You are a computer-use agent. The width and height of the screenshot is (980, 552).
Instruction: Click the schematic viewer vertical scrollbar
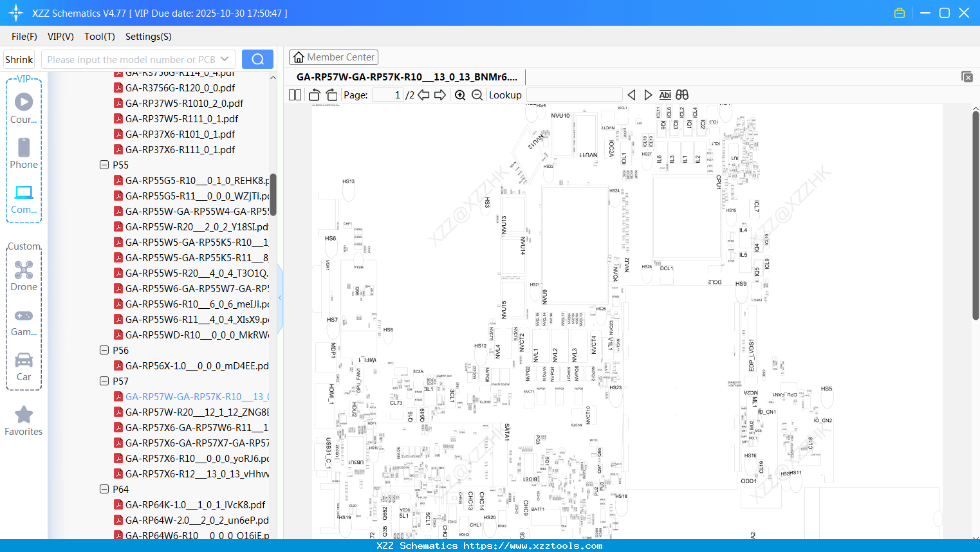tap(975, 216)
